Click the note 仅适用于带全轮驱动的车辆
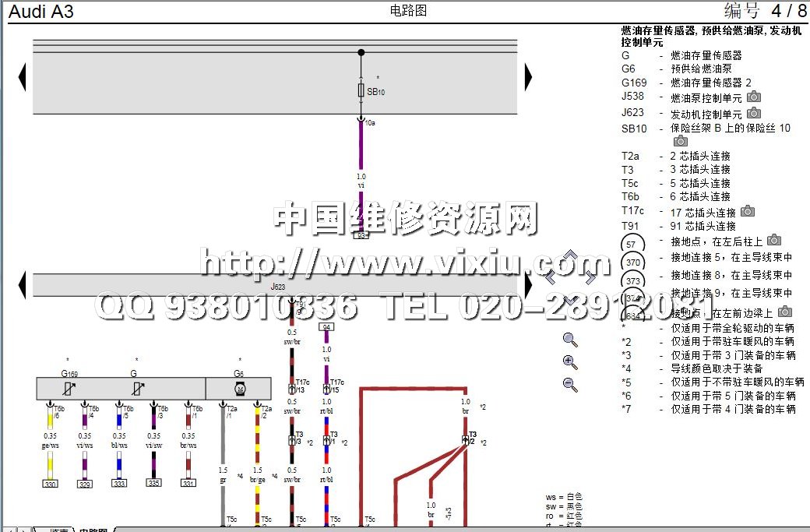 733,328
